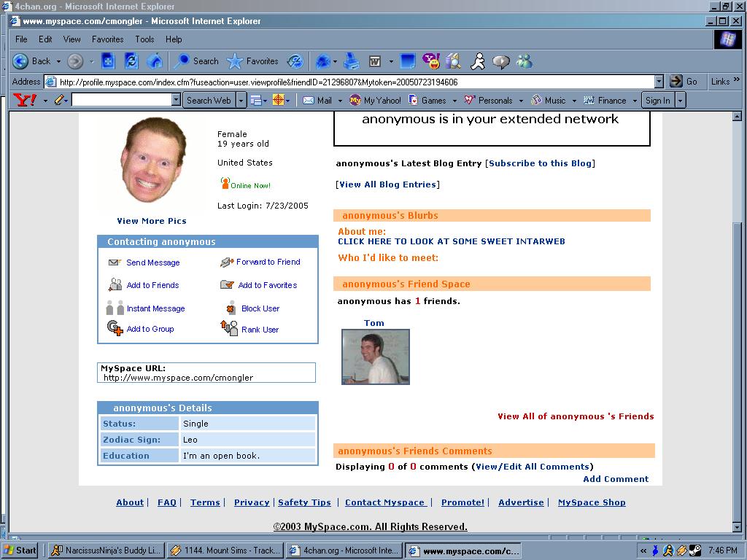The height and width of the screenshot is (560, 747).
Task: Click Add to Group link
Action: [150, 329]
